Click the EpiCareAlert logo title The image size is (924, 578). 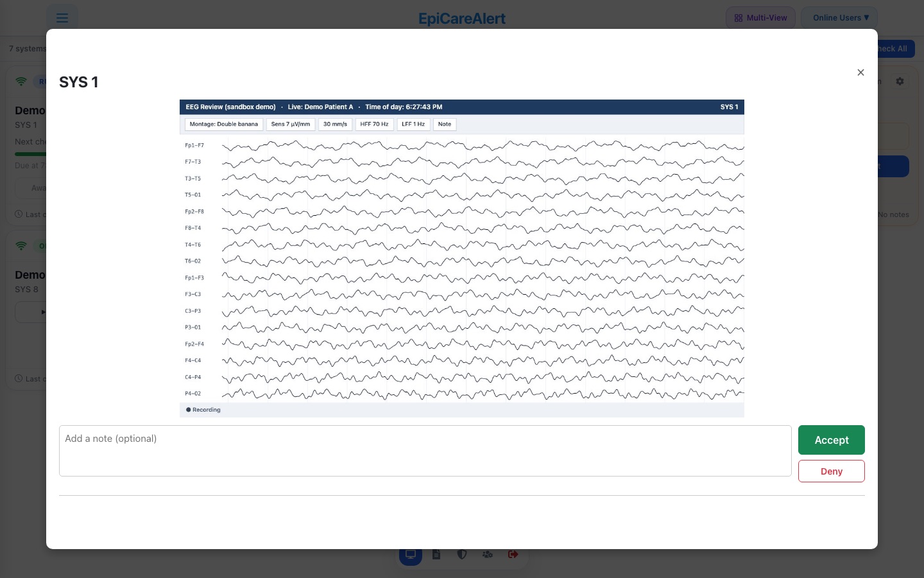462,19
